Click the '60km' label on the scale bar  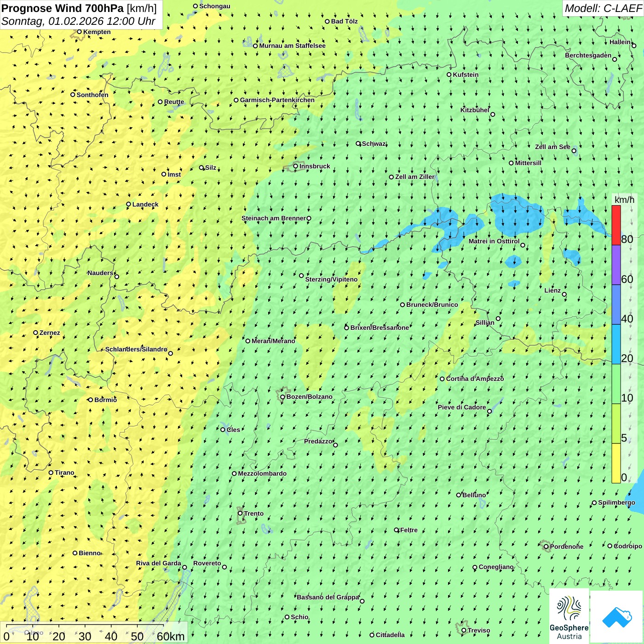(171, 636)
